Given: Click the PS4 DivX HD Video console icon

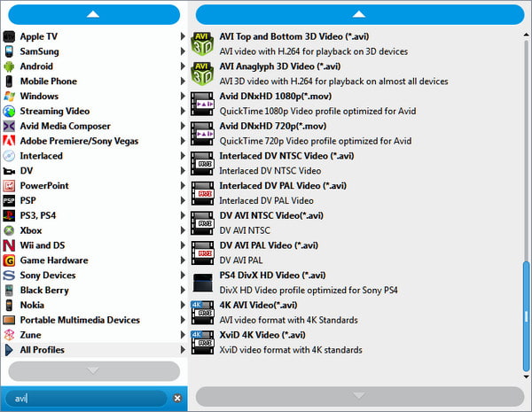Looking at the screenshot, I should (x=202, y=283).
